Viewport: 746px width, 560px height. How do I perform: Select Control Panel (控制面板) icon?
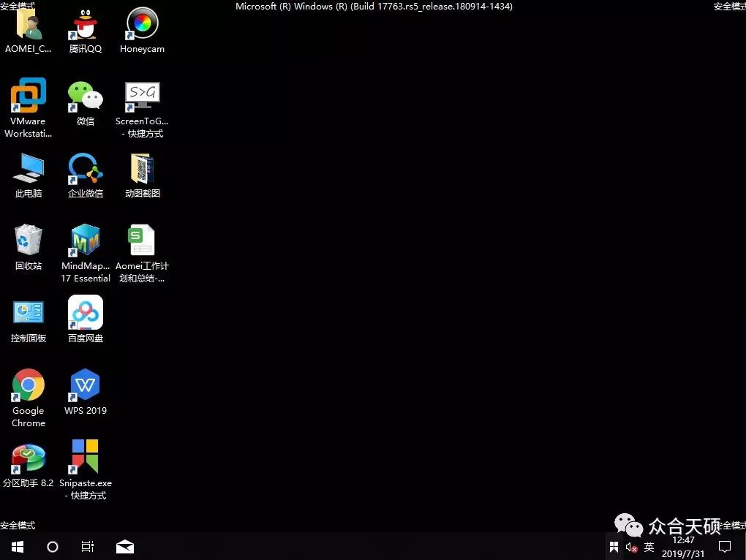(x=28, y=312)
